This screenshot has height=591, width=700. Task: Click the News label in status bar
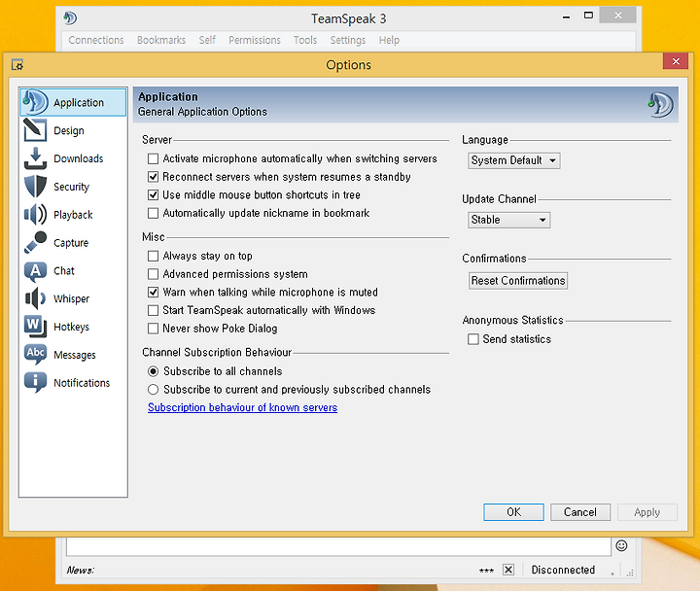click(81, 570)
